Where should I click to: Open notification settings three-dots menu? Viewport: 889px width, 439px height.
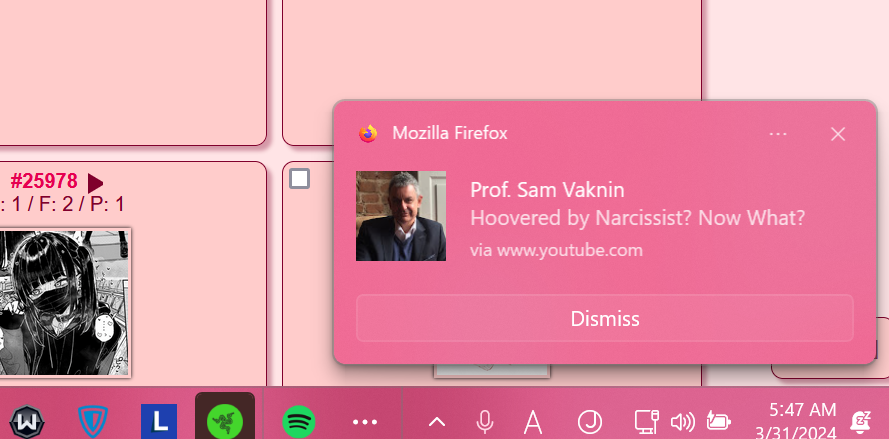779,134
